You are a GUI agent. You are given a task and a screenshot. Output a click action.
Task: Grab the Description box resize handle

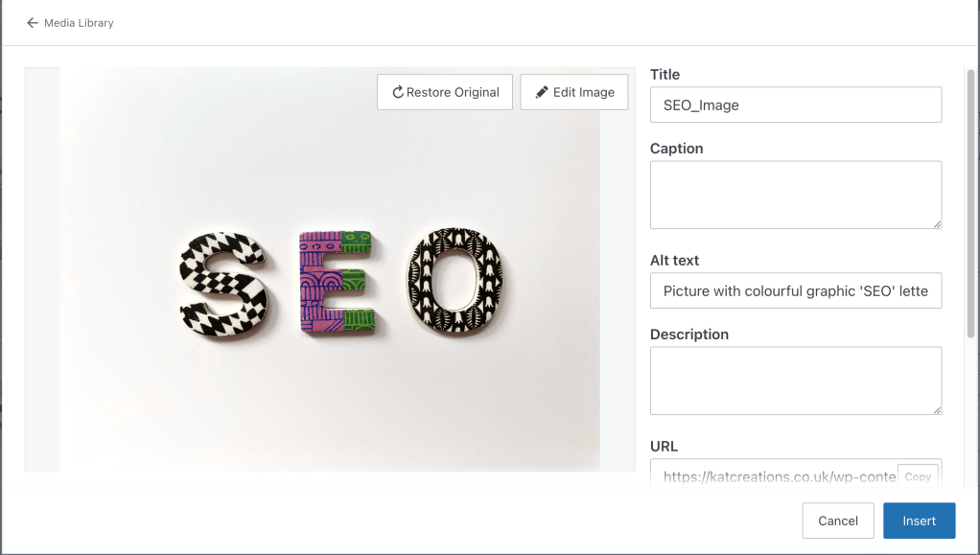coord(937,410)
